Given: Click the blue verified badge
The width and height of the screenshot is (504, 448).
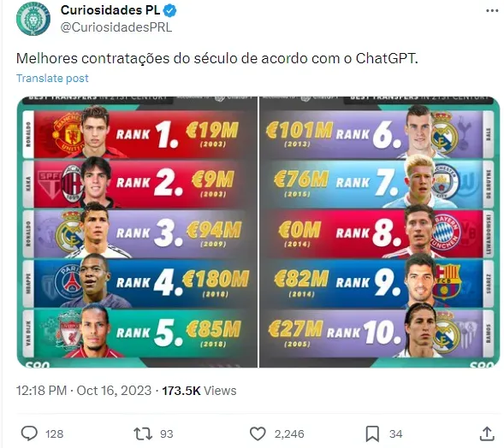Looking at the screenshot, I should pos(170,11).
